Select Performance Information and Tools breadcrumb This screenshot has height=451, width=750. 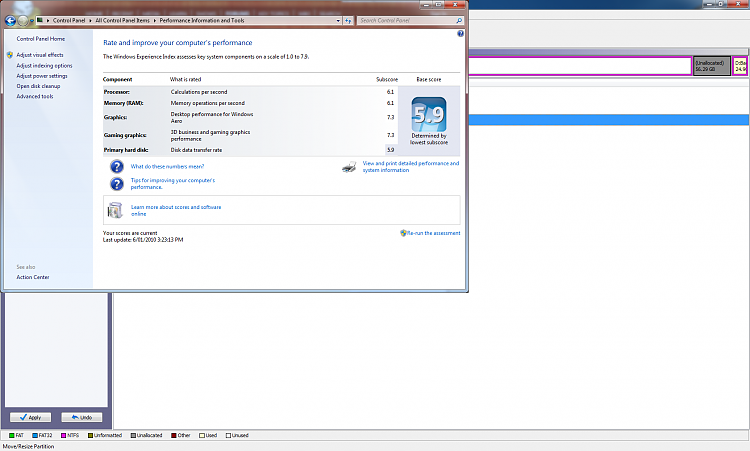[202, 21]
